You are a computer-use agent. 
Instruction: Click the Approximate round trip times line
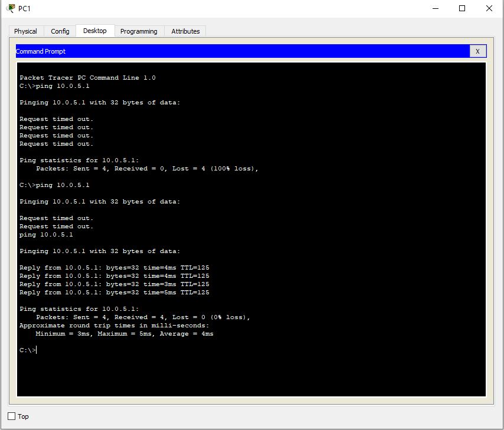[x=114, y=326]
